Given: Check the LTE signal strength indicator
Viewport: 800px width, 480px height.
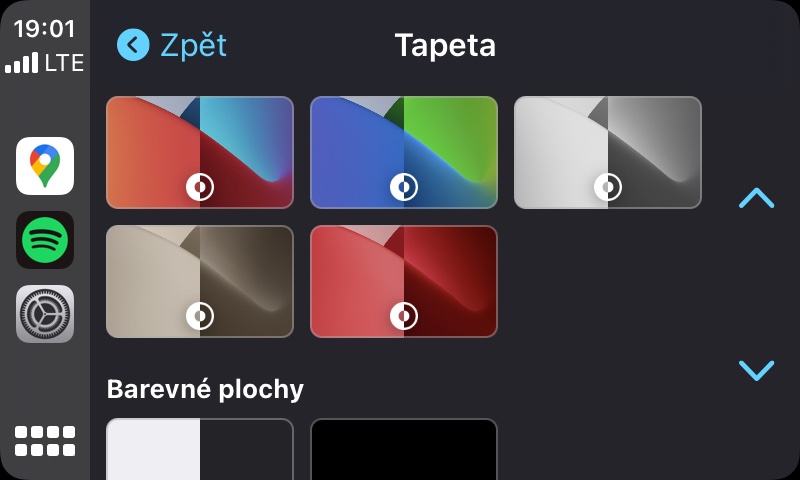Looking at the screenshot, I should tap(44, 63).
